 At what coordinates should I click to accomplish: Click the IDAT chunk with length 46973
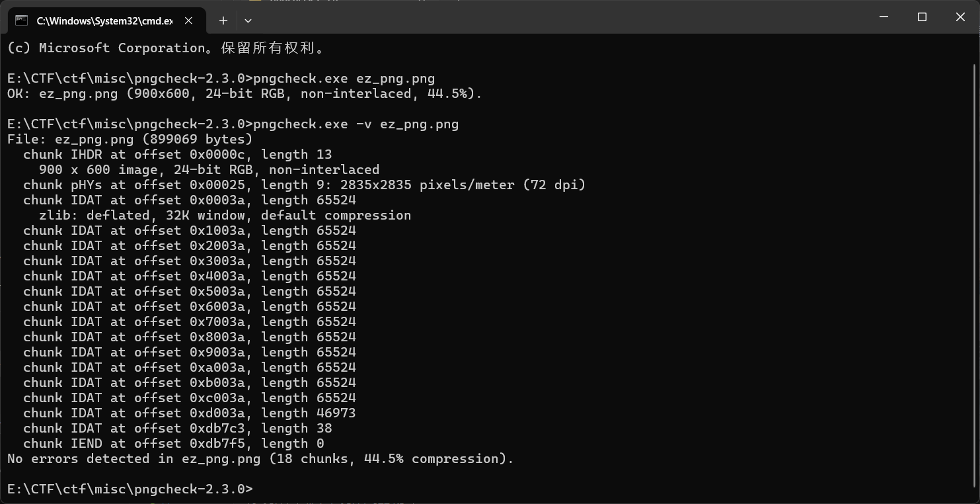click(x=189, y=413)
